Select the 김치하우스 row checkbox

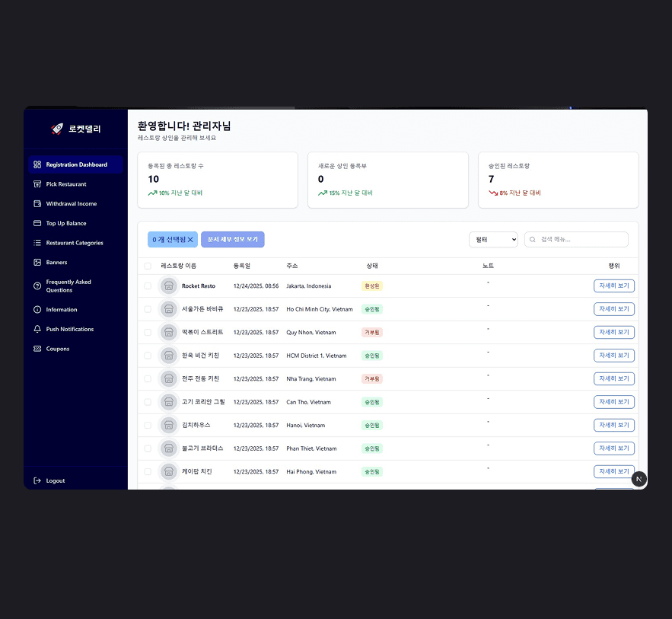pos(148,425)
